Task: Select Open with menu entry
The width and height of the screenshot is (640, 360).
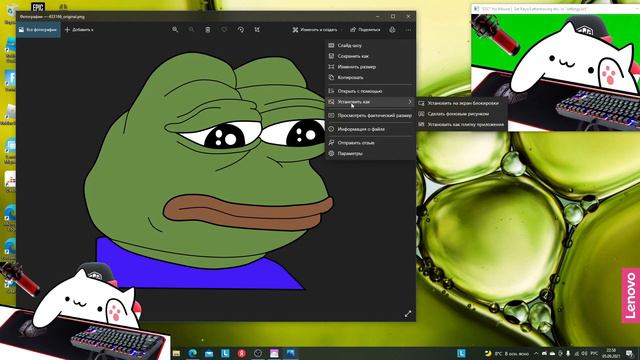Action: (x=370, y=91)
